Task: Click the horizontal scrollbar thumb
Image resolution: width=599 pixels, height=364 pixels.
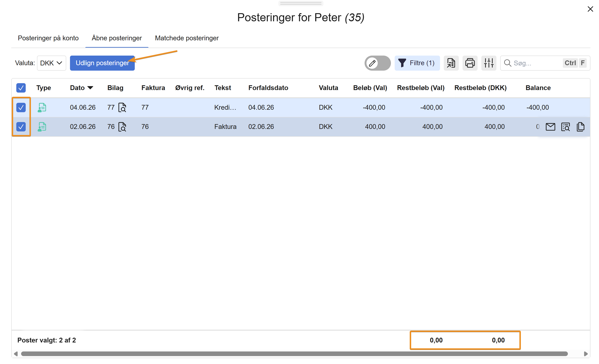Action: pos(294,354)
